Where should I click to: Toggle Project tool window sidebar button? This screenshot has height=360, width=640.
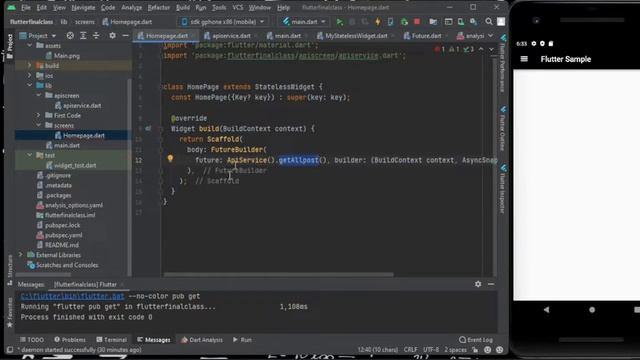point(10,46)
